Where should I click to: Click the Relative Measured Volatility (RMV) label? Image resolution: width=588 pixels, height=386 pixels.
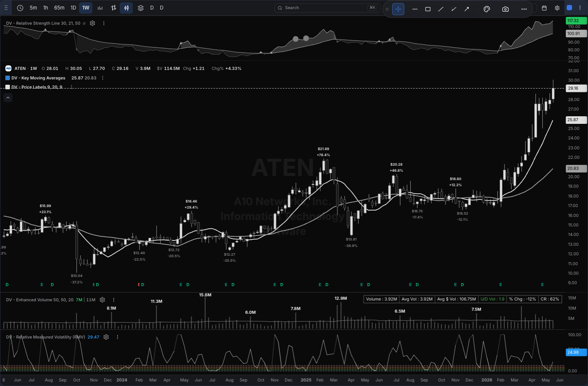click(46, 337)
